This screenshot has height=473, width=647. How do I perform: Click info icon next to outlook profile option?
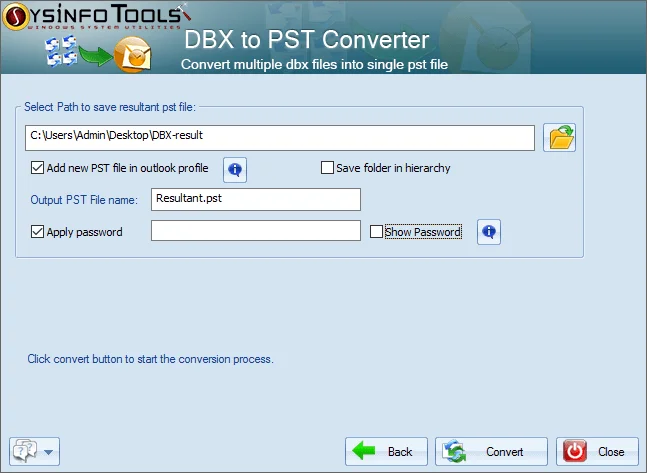coord(235,169)
